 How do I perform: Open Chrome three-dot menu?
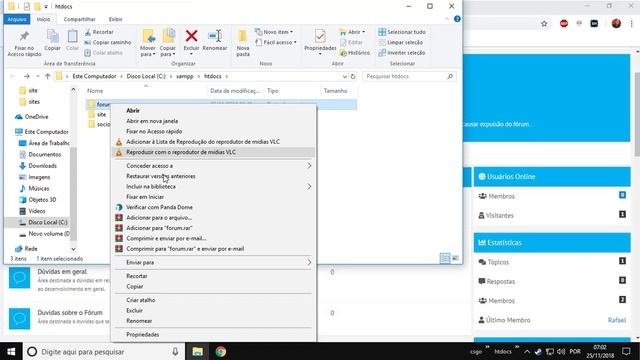[631, 24]
